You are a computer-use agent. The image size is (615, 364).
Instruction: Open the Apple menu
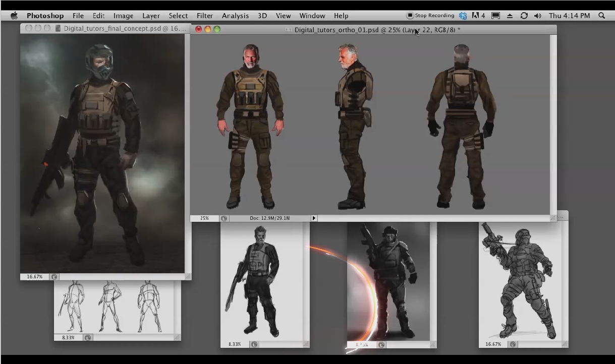point(14,16)
